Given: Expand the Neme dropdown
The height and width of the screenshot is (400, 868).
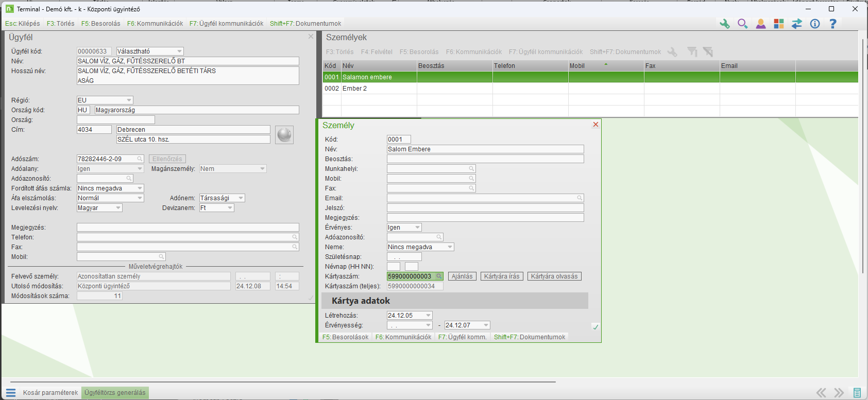Looking at the screenshot, I should click(450, 247).
